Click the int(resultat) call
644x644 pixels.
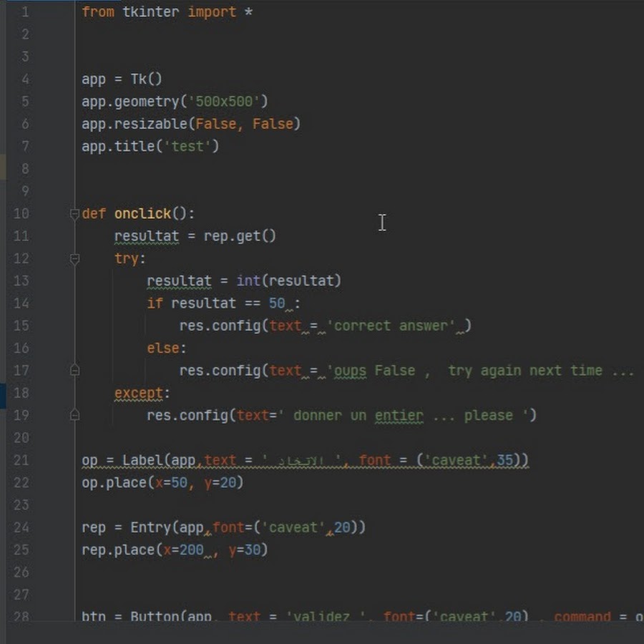[289, 281]
